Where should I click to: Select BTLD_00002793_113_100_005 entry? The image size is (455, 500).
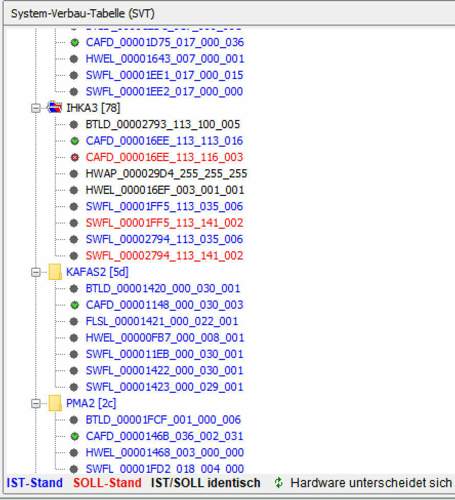163,124
